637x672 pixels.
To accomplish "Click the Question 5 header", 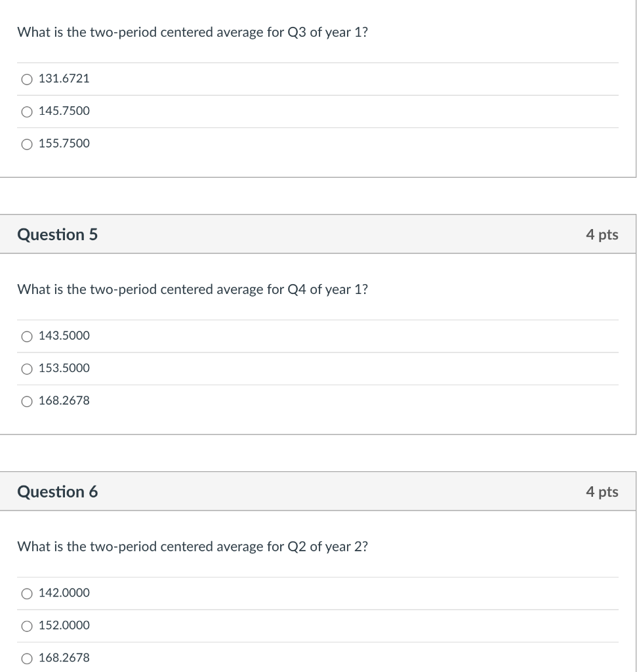I will (58, 234).
